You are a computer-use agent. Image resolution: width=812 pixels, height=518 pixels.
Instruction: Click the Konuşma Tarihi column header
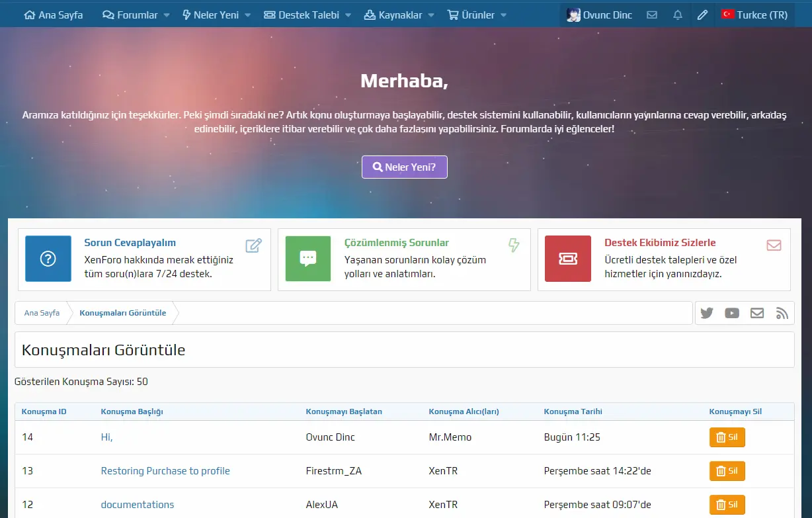[x=573, y=411]
